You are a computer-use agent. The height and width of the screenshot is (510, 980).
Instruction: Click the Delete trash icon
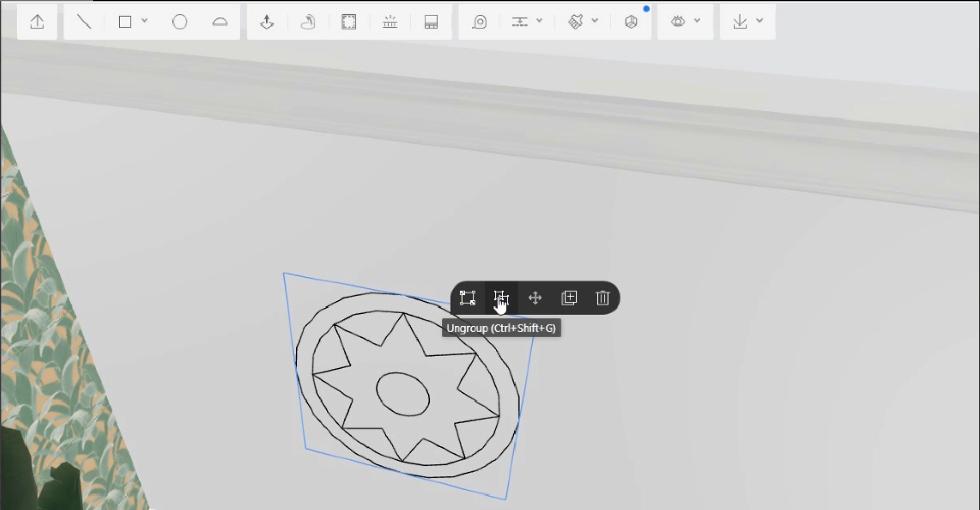(603, 298)
